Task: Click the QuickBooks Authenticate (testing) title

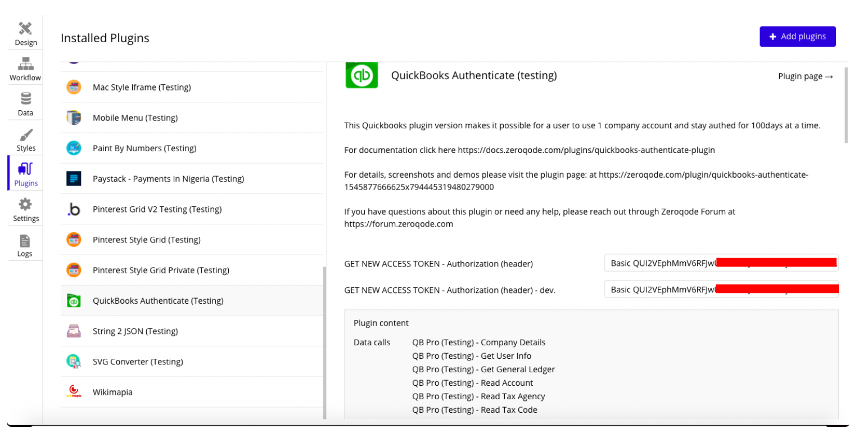Action: (x=474, y=75)
